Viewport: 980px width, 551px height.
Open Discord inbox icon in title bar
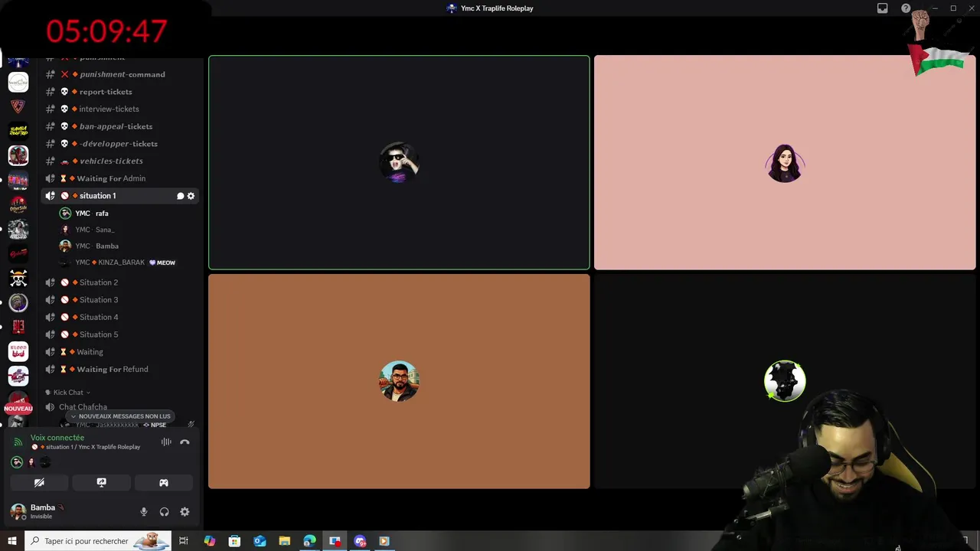coord(883,8)
